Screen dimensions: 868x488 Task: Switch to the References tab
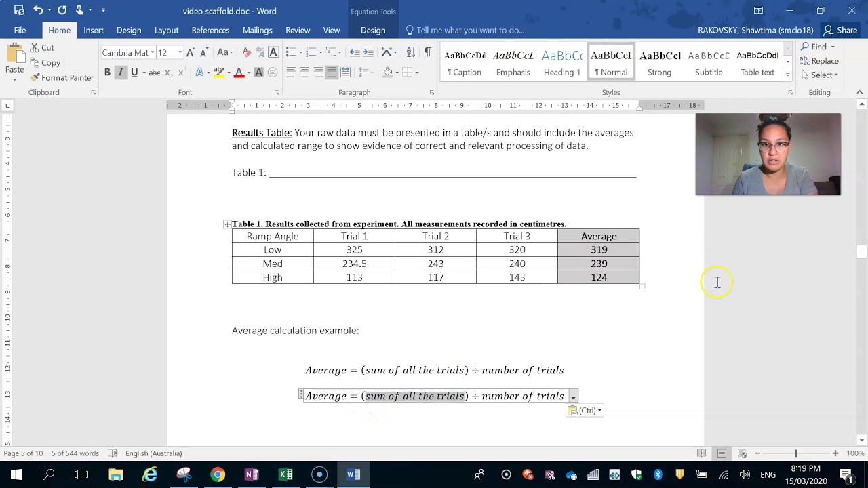(210, 30)
